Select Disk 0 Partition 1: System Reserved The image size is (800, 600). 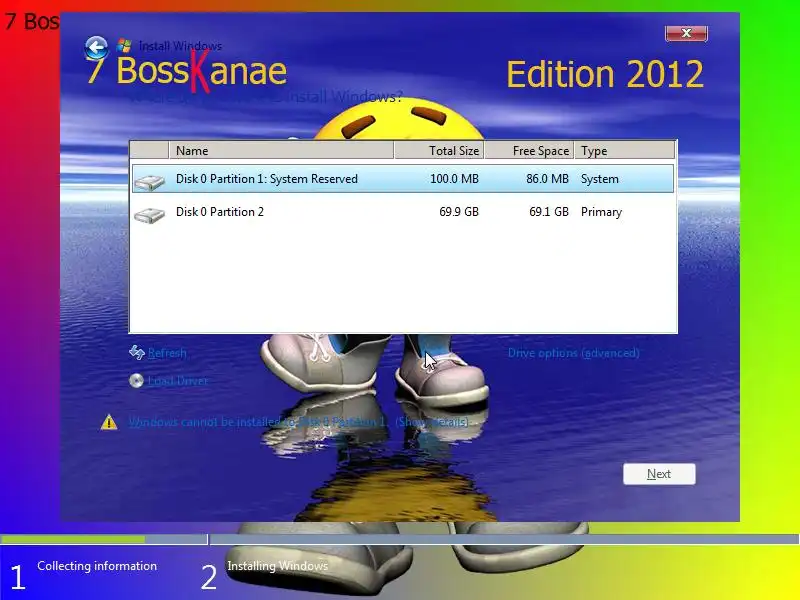coord(403,179)
